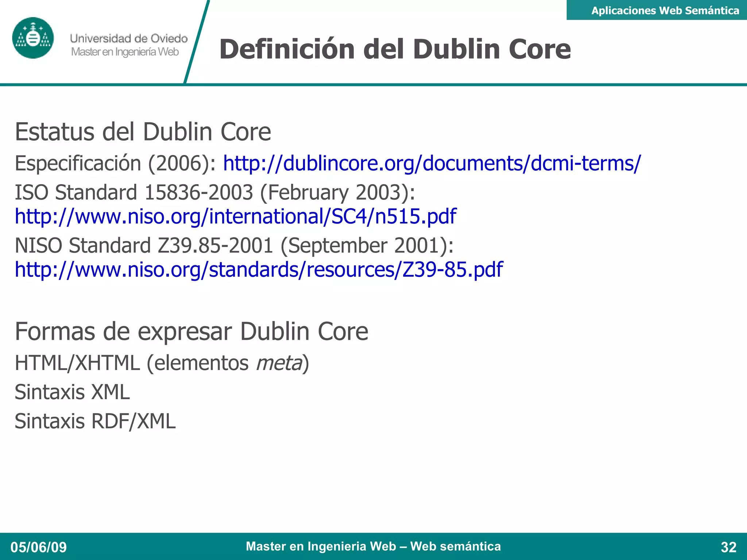Click the slide number 32
The image size is (747, 560).
[x=728, y=547]
